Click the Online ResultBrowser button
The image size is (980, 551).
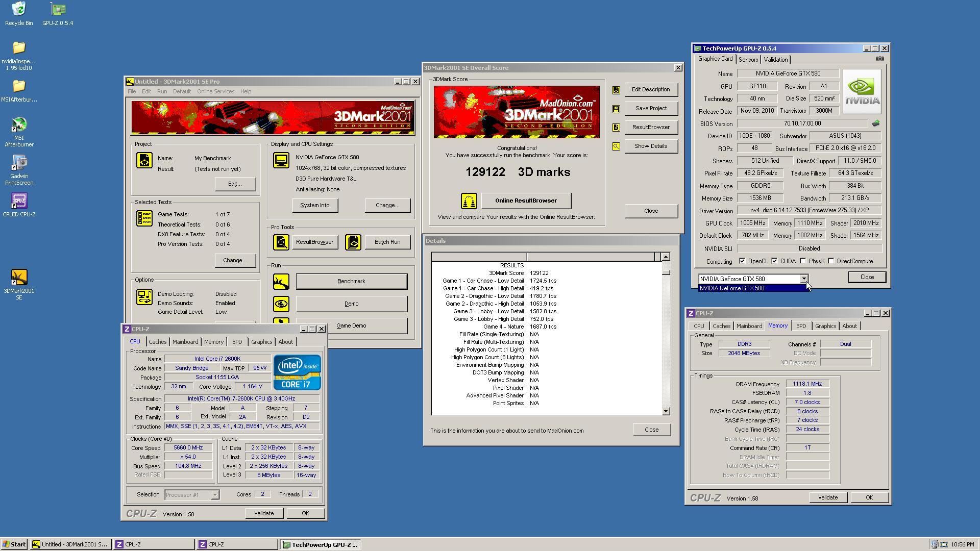tap(526, 201)
